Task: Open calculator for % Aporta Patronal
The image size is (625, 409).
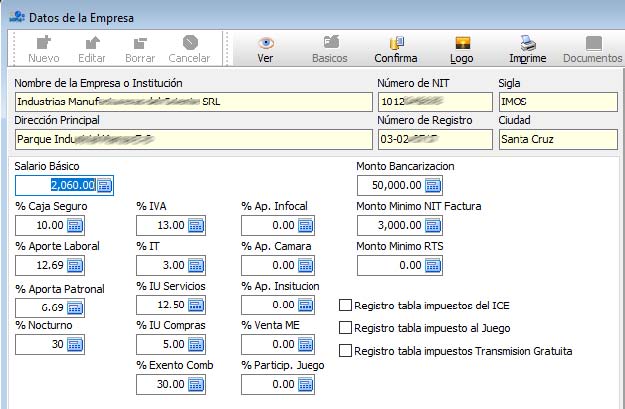Action: 75,308
